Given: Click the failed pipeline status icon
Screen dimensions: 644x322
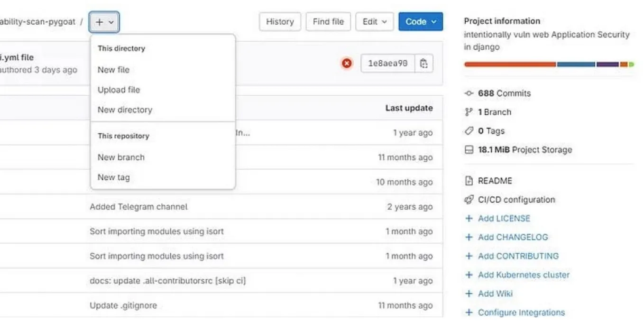Looking at the screenshot, I should pos(346,63).
